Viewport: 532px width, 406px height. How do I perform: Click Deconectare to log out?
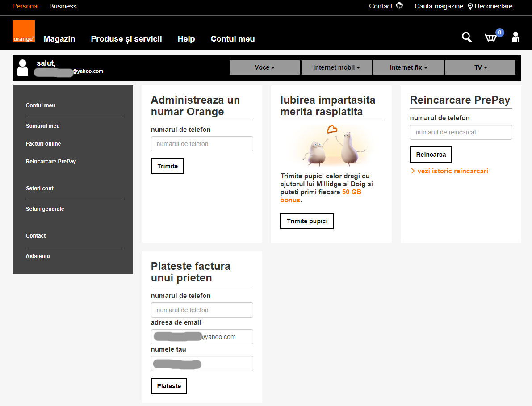493,6
